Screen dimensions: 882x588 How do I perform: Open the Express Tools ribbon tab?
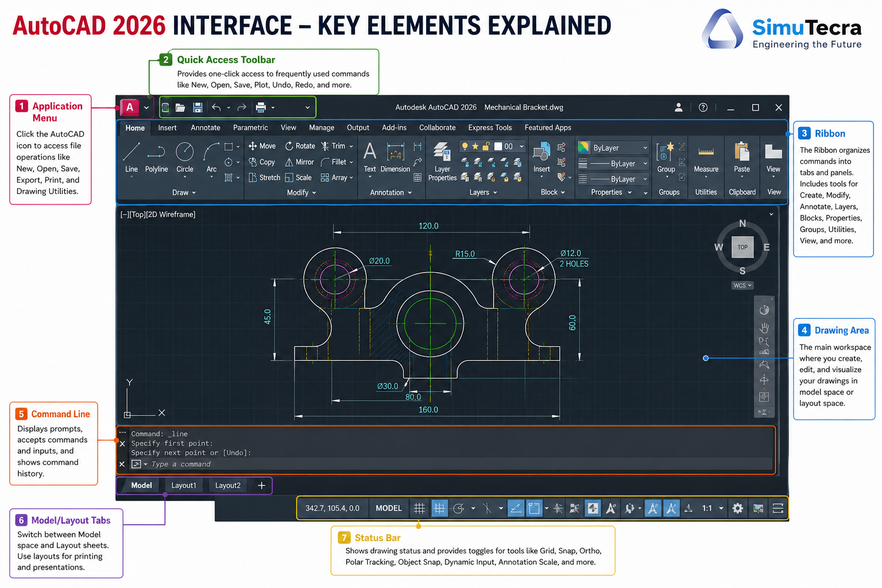coord(490,127)
